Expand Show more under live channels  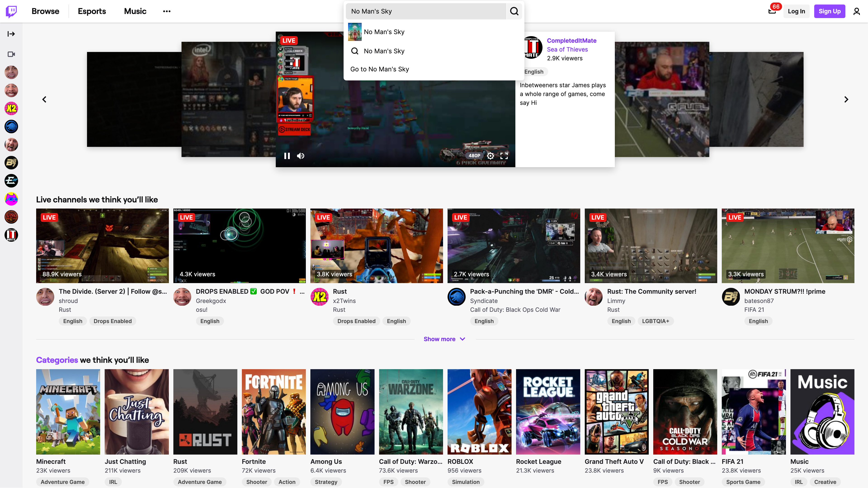[444, 339]
